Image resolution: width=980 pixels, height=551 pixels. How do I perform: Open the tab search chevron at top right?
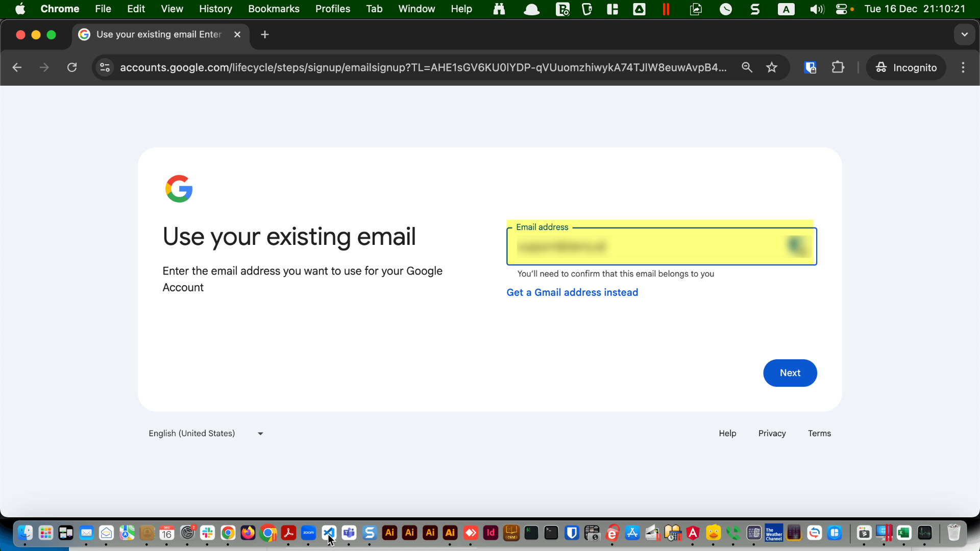click(964, 34)
